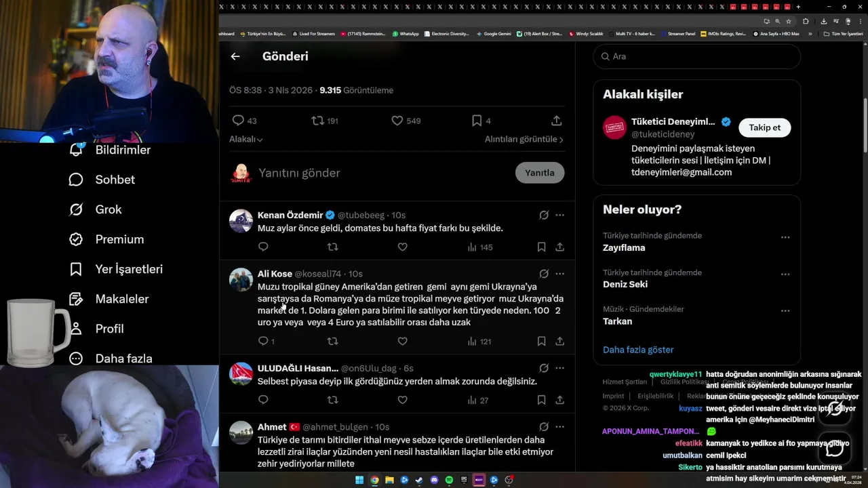Open Yer İşaretleri in the sidebar
Viewport: 868px width, 488px height.
coord(116,269)
